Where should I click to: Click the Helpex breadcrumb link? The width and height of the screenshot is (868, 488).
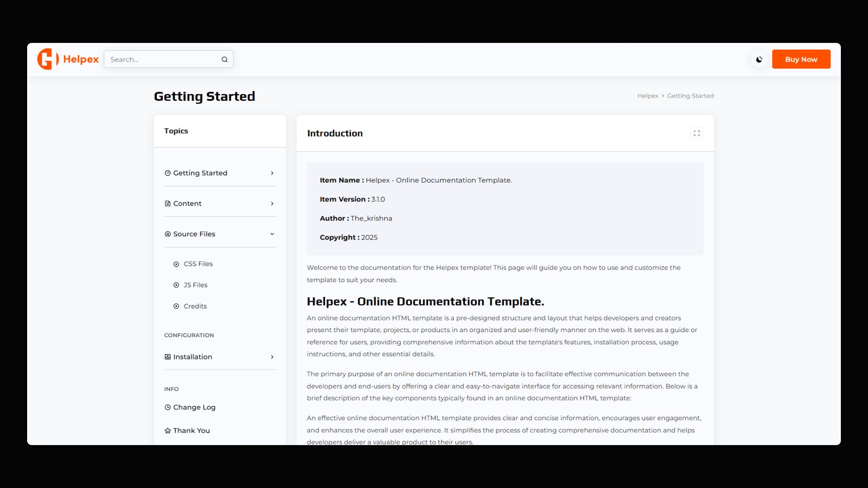coord(648,96)
